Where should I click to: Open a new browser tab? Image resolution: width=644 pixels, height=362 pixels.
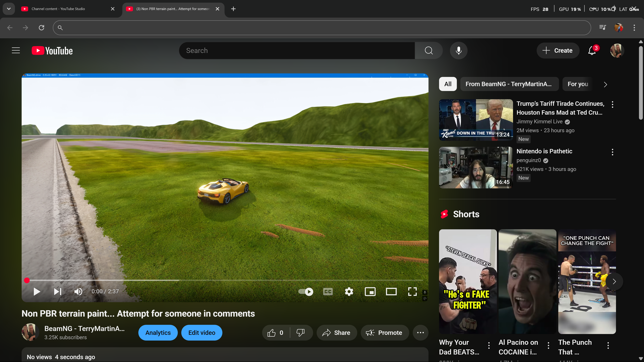(233, 9)
